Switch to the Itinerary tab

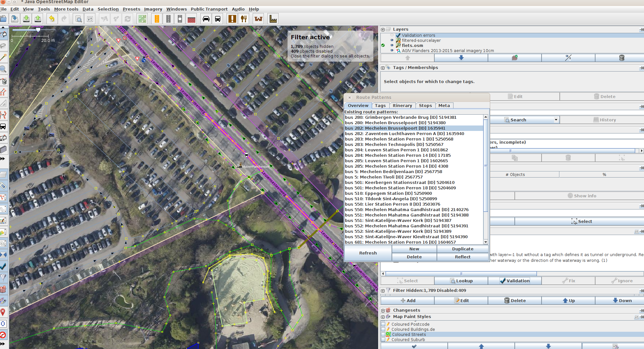402,105
